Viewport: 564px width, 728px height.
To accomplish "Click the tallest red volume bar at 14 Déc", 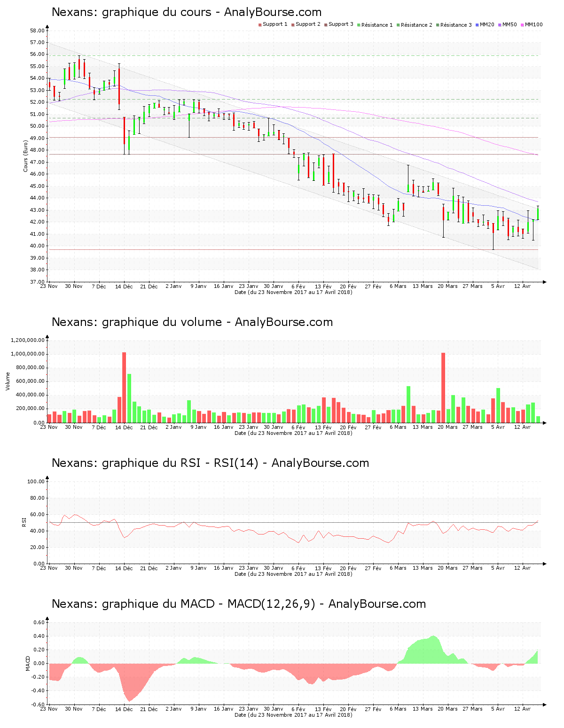I will point(124,387).
